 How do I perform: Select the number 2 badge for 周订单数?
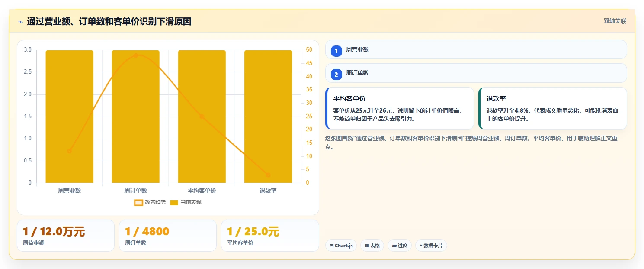coord(336,74)
